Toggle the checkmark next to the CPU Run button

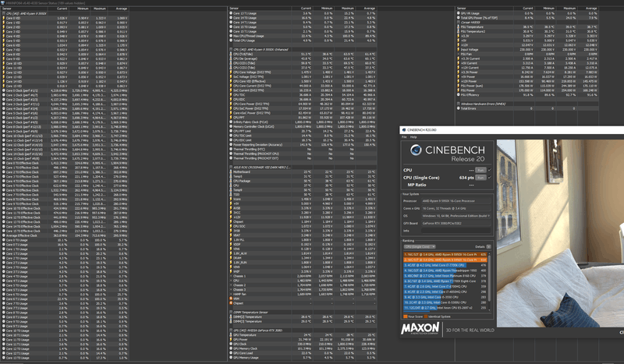(490, 170)
